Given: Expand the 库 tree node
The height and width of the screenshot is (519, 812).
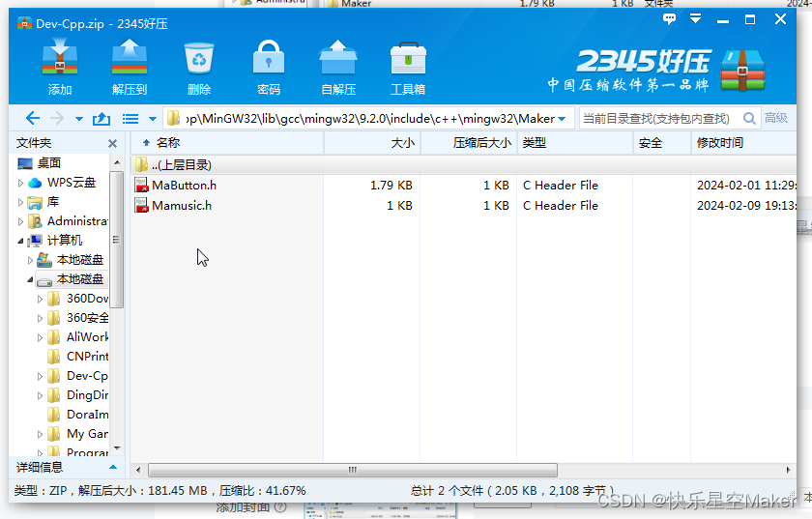Looking at the screenshot, I should [x=20, y=202].
